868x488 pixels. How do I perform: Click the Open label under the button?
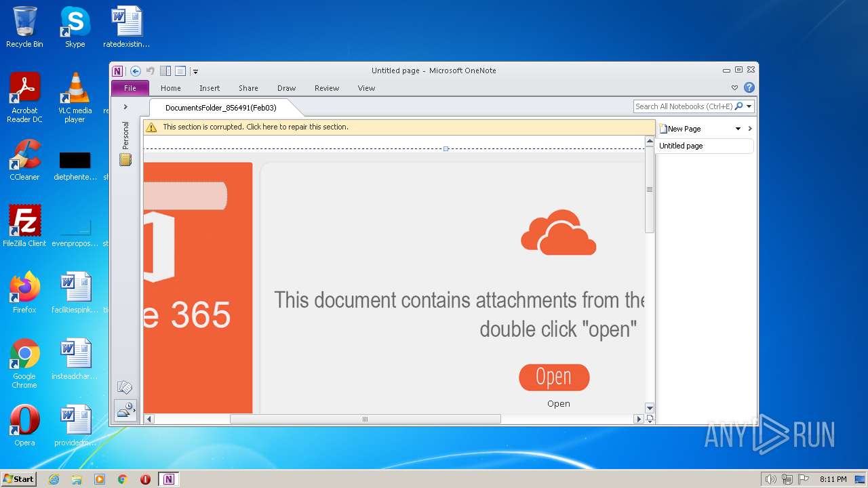[559, 404]
